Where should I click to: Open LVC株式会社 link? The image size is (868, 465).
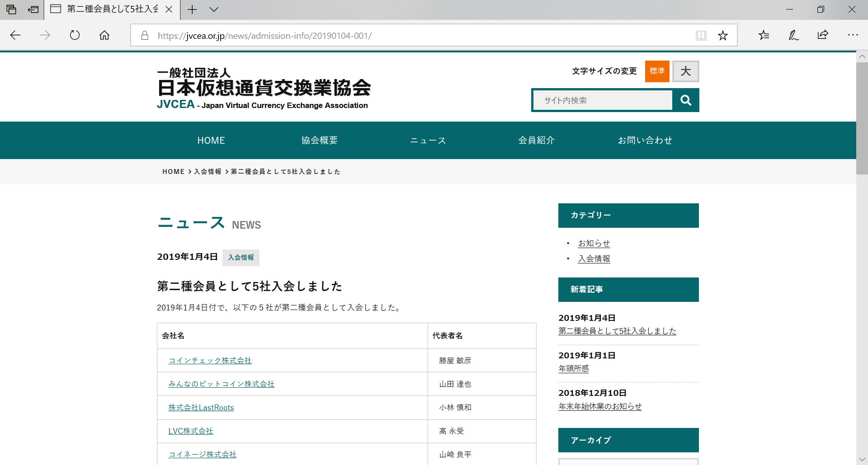[191, 431]
